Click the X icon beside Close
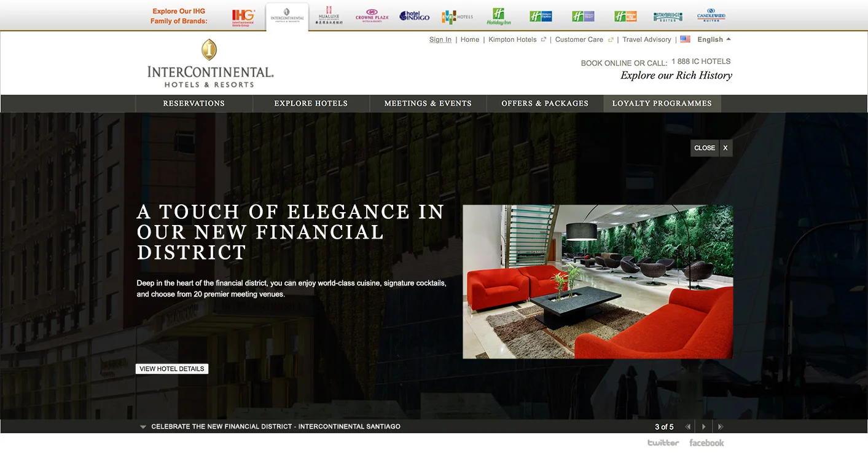 click(x=725, y=148)
